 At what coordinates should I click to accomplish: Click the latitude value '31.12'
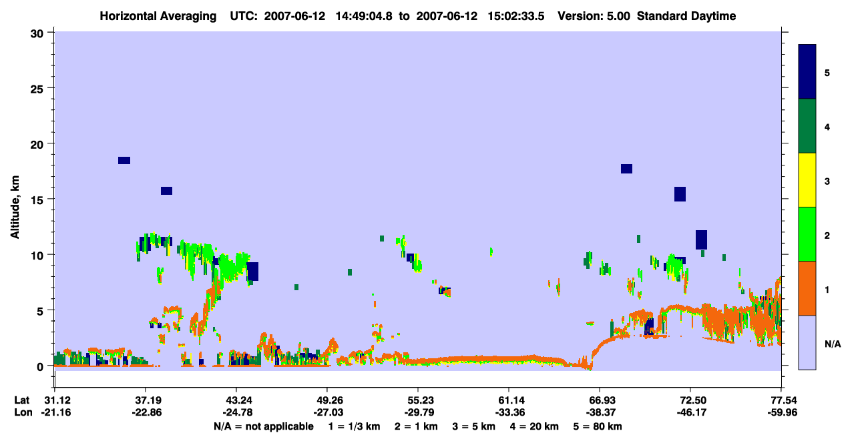(x=55, y=400)
